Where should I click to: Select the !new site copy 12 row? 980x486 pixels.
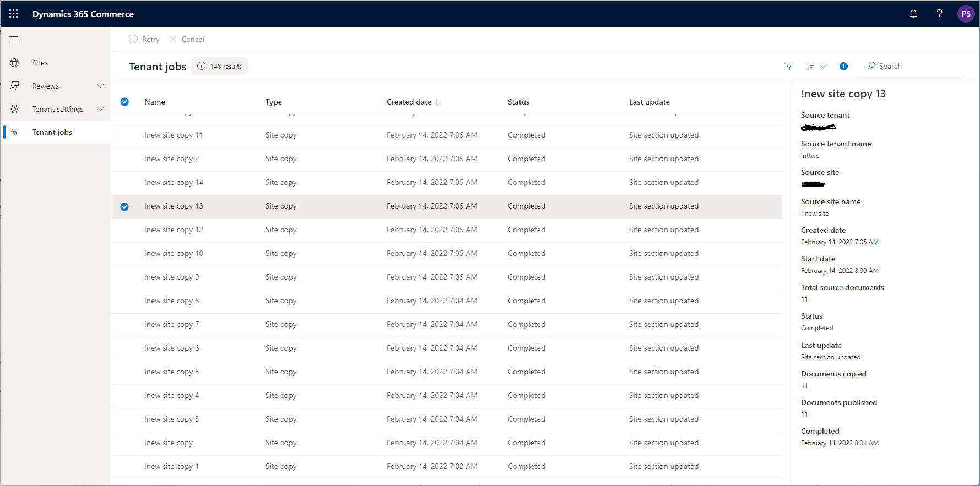tap(446, 230)
